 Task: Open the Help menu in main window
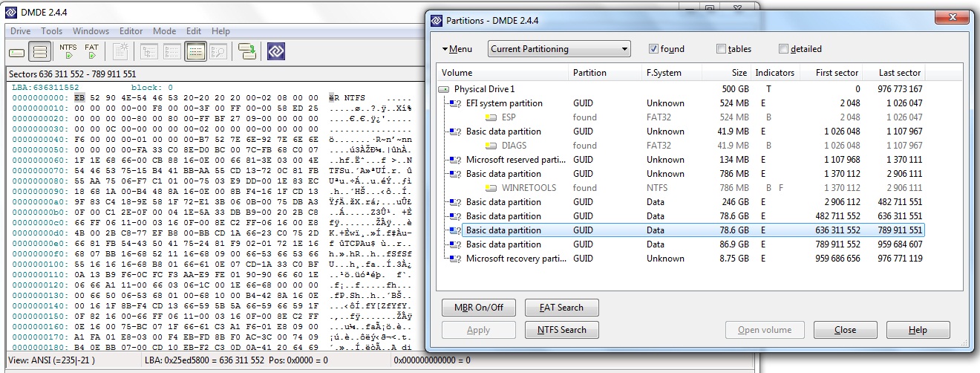pyautogui.click(x=220, y=31)
